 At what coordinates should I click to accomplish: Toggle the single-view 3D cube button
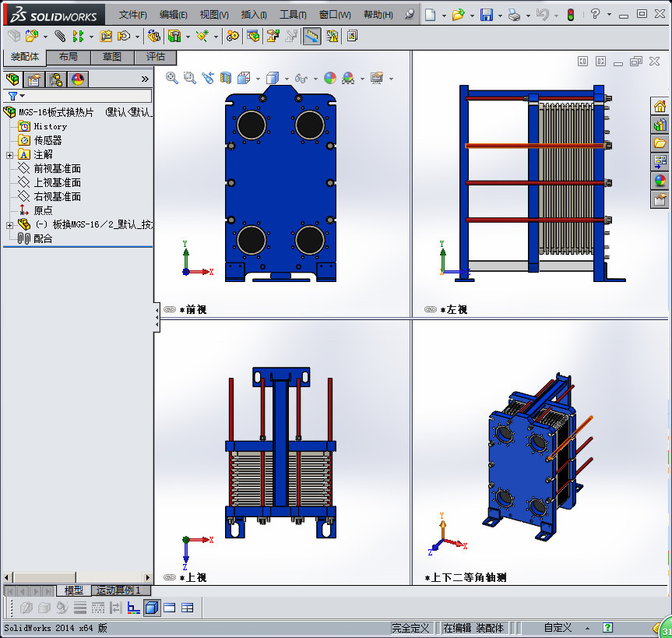pyautogui.click(x=152, y=608)
